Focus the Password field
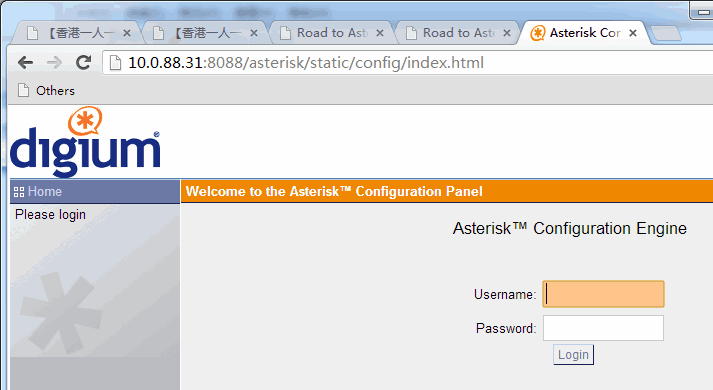713x390 pixels. coord(603,328)
